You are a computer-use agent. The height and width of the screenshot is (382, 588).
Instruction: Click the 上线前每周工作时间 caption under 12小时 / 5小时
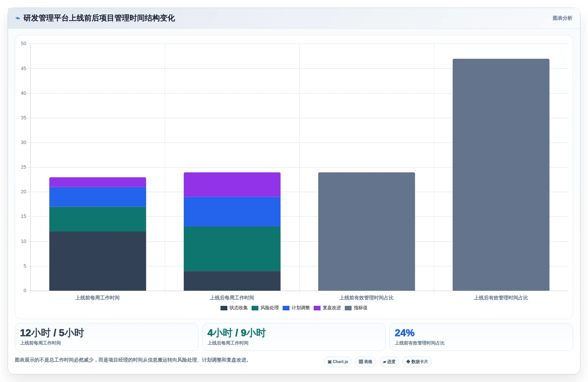pos(41,343)
